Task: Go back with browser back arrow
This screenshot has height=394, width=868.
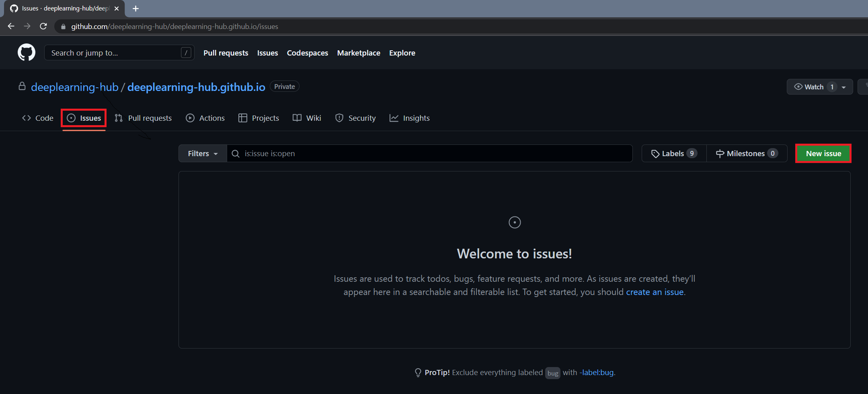Action: (11, 26)
